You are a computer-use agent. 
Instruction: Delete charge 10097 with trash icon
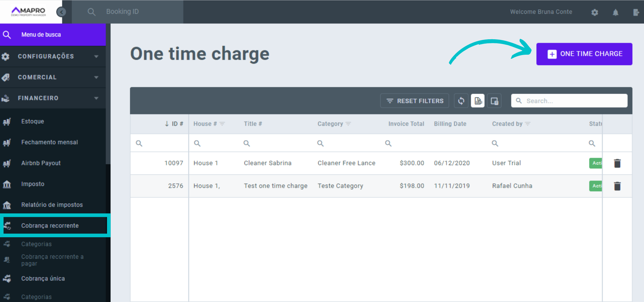click(617, 163)
